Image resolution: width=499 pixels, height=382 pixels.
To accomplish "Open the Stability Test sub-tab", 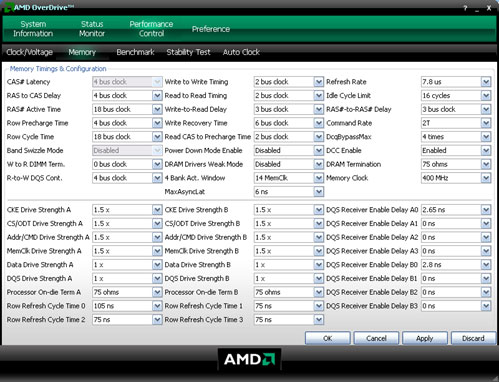I will [x=188, y=52].
